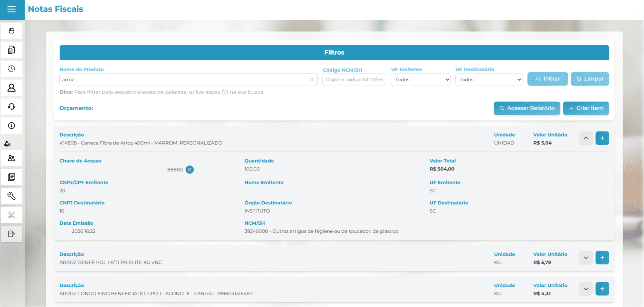Click the logout exit icon at the bottom
The image size is (644, 307).
(11, 233)
